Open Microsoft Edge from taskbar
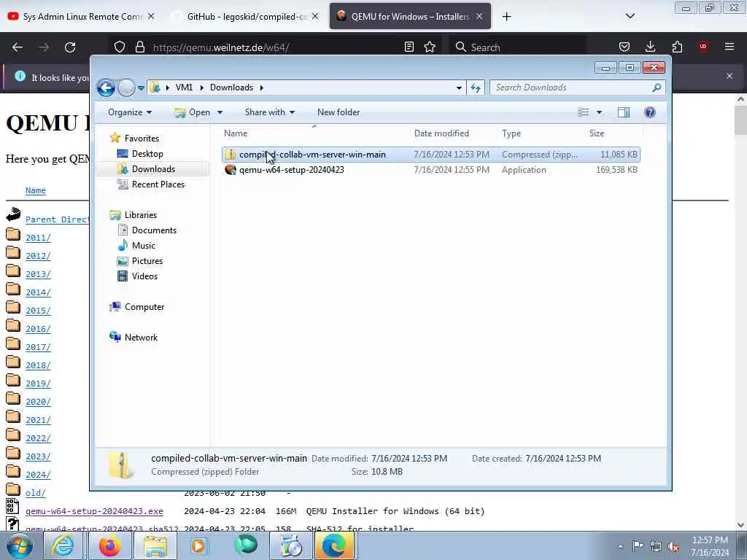The image size is (747, 560). pyautogui.click(x=334, y=545)
